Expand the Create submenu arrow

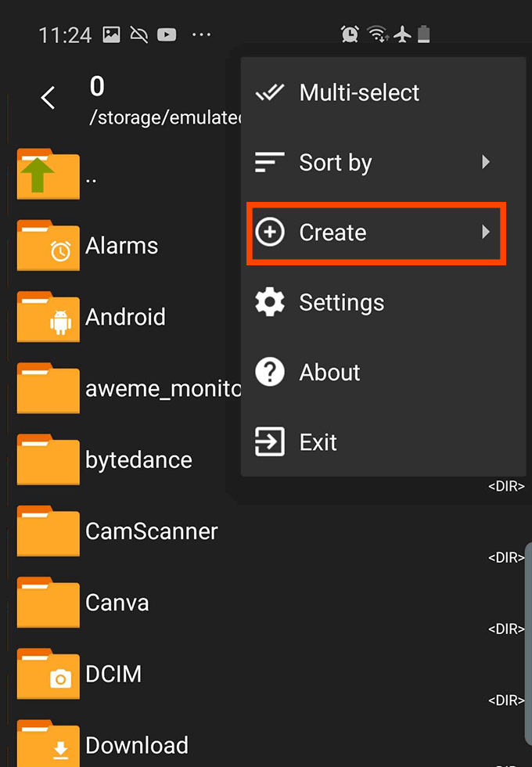487,232
